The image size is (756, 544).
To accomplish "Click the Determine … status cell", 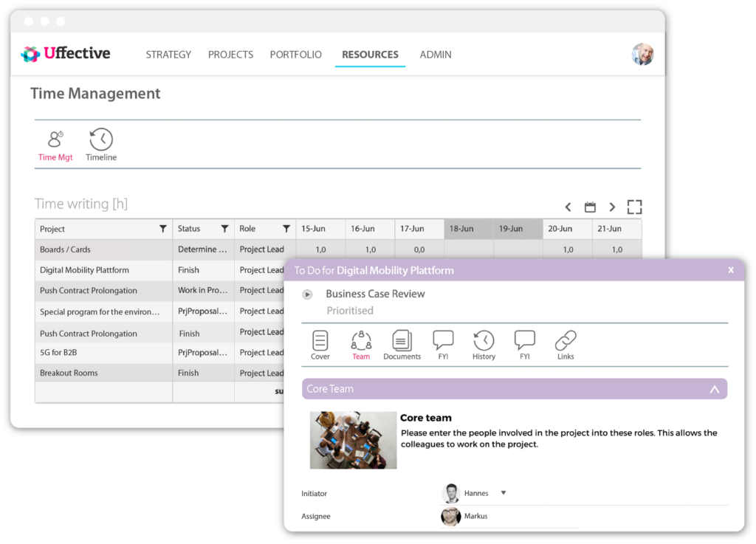I will coord(204,249).
